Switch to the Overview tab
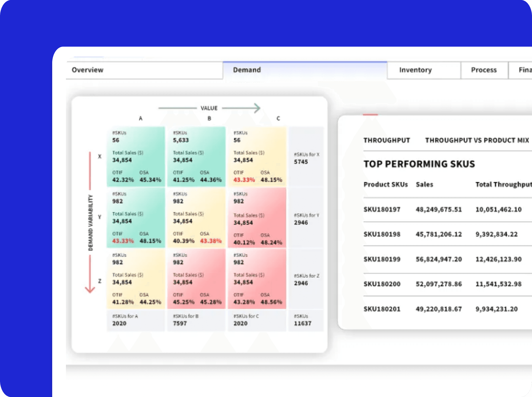This screenshot has height=397, width=532. click(x=144, y=70)
